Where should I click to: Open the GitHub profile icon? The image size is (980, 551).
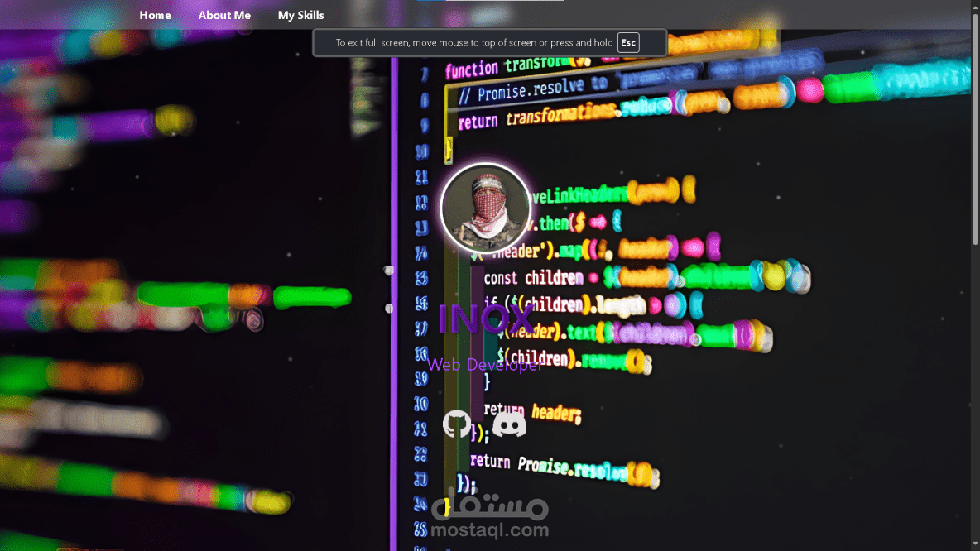click(x=457, y=424)
